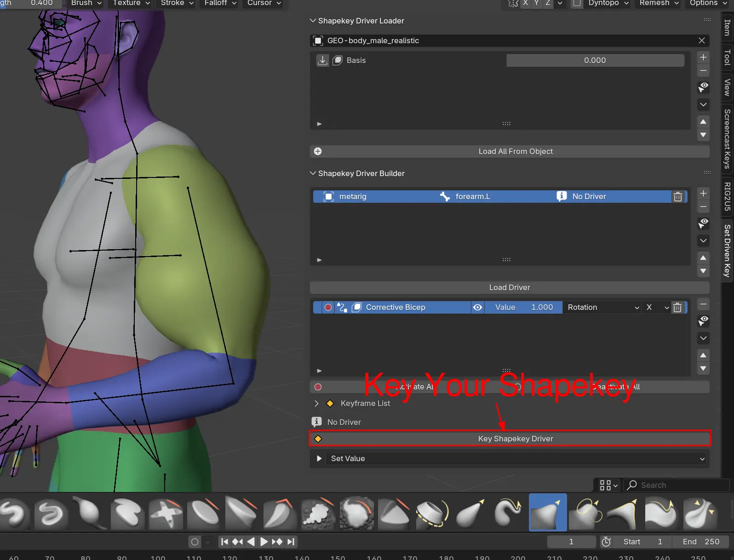Clear the GEO-body_male_realistic object field
Screen dimensions: 734x560
click(702, 40)
